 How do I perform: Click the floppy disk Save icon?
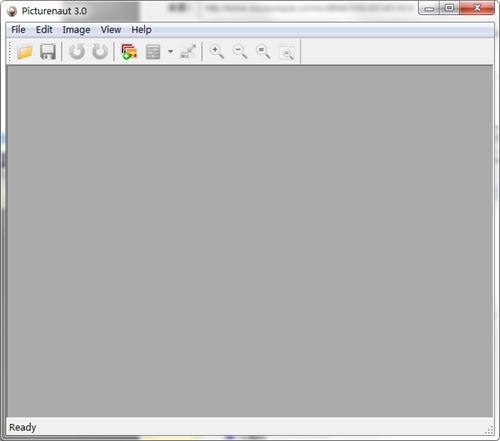coord(48,52)
